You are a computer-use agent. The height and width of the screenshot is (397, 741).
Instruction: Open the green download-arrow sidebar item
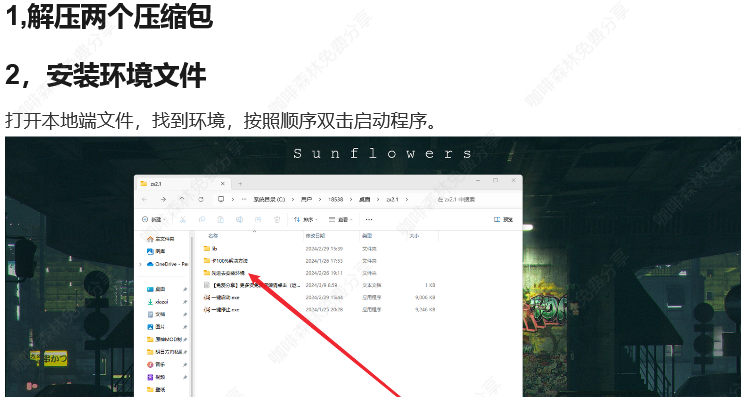coord(158,302)
